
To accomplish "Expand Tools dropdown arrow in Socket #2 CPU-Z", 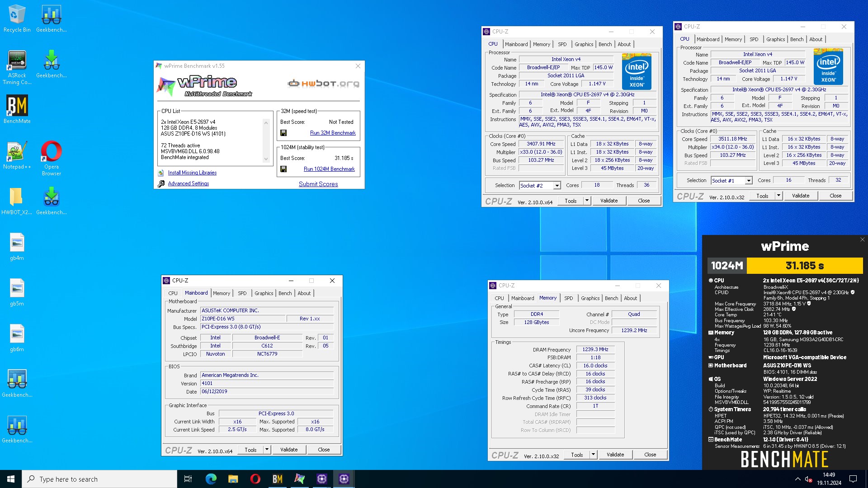I will 587,201.
